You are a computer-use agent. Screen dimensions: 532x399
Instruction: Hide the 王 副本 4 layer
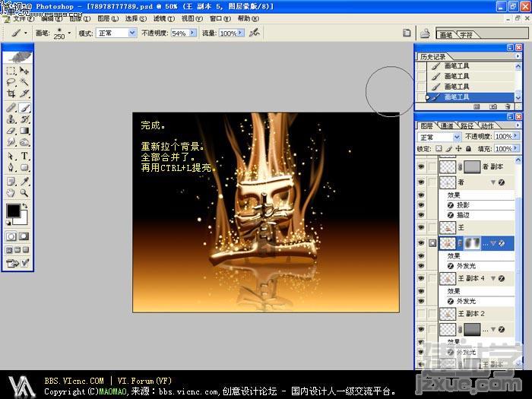coord(421,279)
